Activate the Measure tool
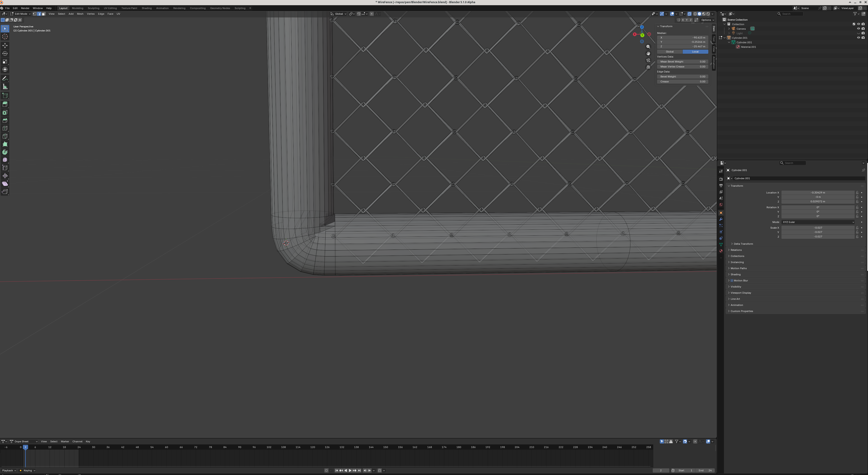Viewport: 868px width, 475px height. pyautogui.click(x=5, y=87)
